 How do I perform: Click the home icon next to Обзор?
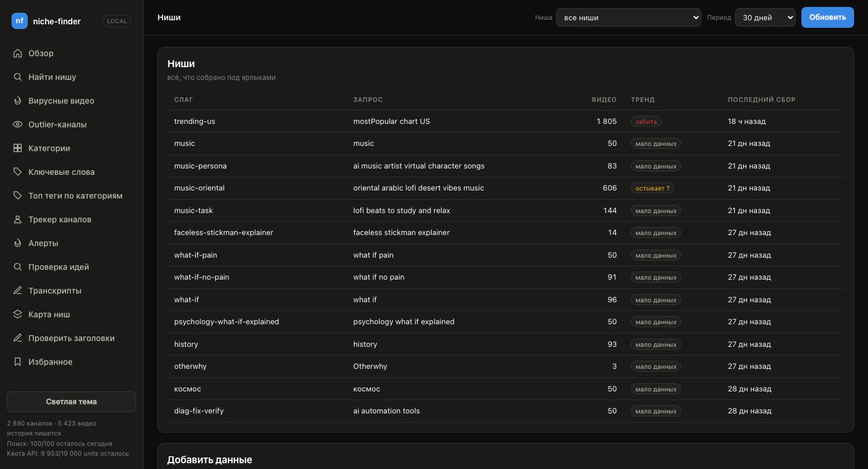[17, 53]
